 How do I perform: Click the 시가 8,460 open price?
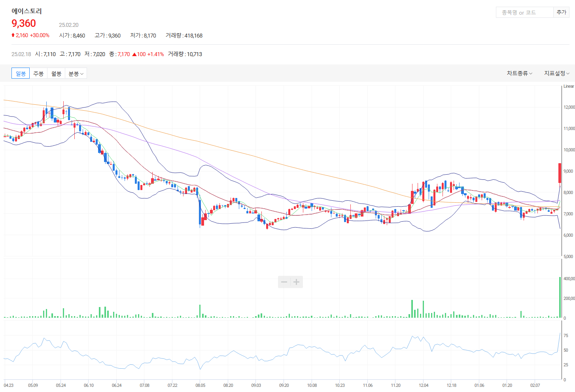[x=72, y=36]
